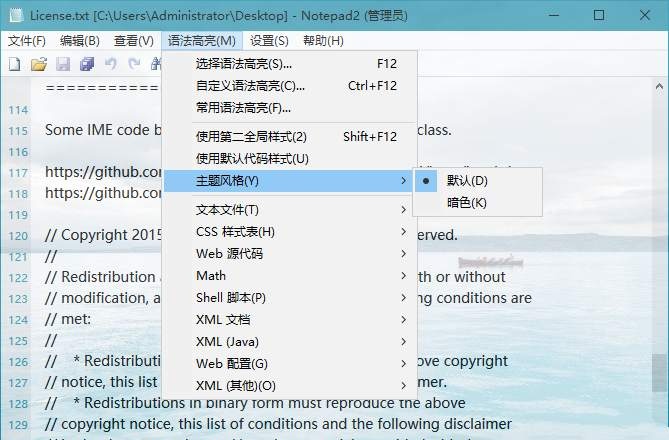Click the github URL on line 117
669x440 pixels.
[103, 172]
